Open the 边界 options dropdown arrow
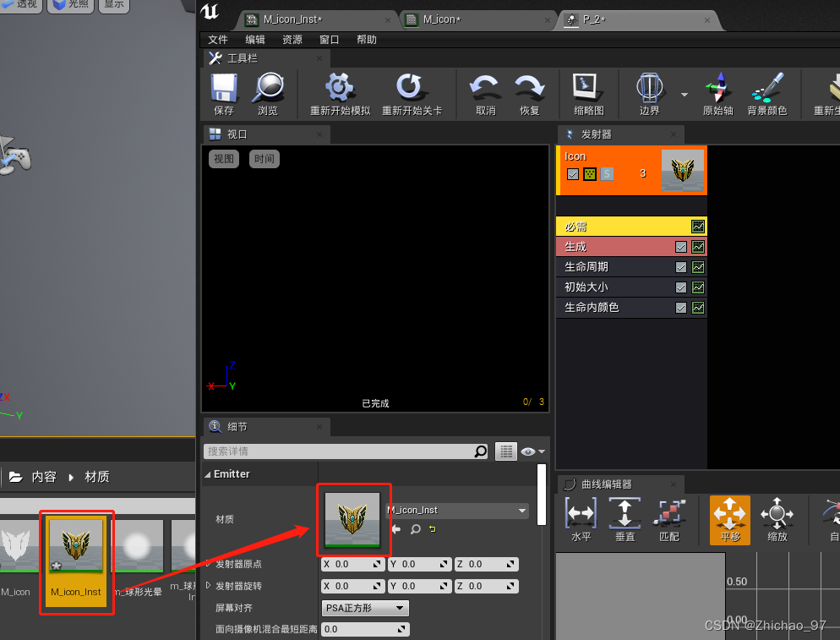This screenshot has width=840, height=640. pyautogui.click(x=685, y=95)
